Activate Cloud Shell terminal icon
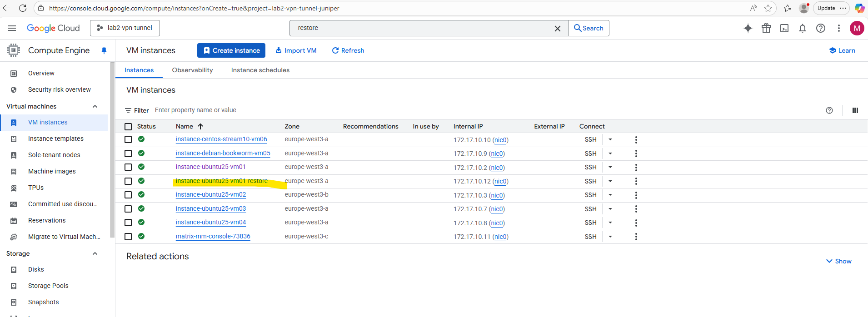This screenshot has width=868, height=317. pyautogui.click(x=784, y=28)
